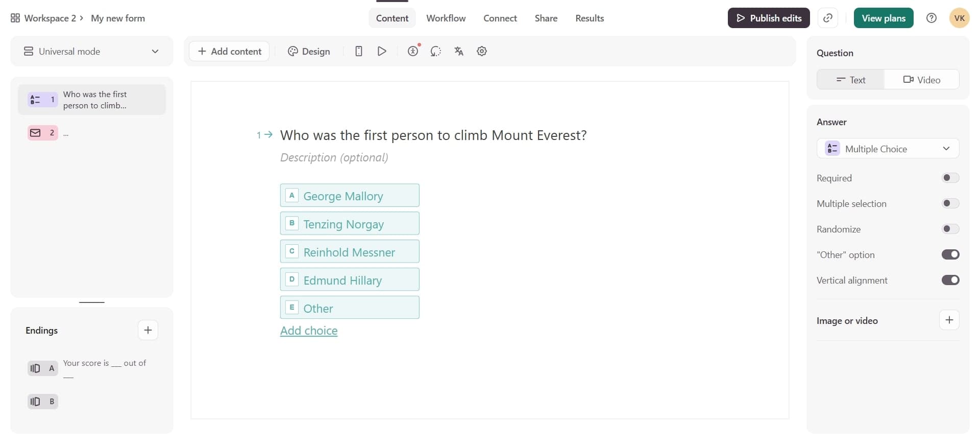980x444 pixels.
Task: Open the Multiple Choice answer type dropdown
Action: point(888,149)
